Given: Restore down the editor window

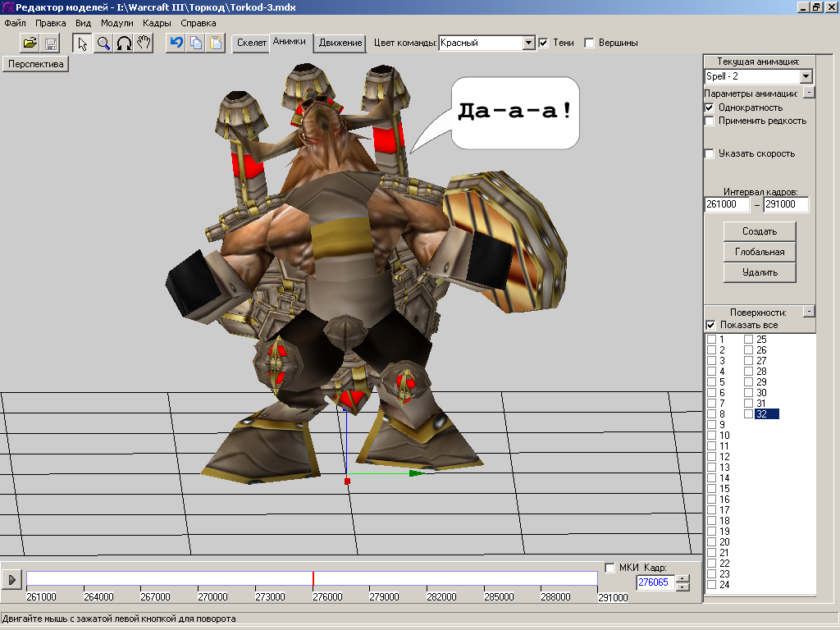Looking at the screenshot, I should click(x=816, y=7).
